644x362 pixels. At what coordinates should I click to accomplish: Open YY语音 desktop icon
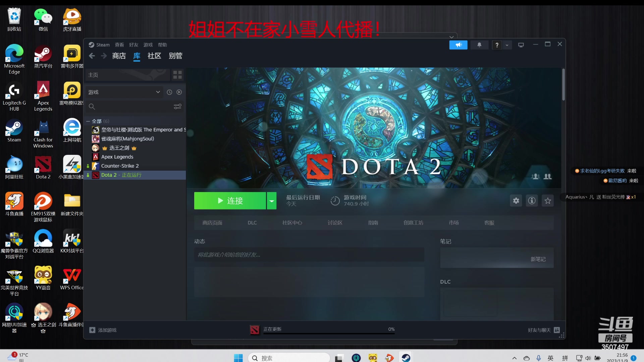(43, 278)
